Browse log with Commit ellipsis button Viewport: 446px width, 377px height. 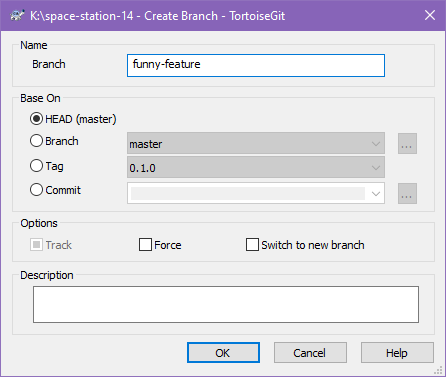[x=407, y=193]
